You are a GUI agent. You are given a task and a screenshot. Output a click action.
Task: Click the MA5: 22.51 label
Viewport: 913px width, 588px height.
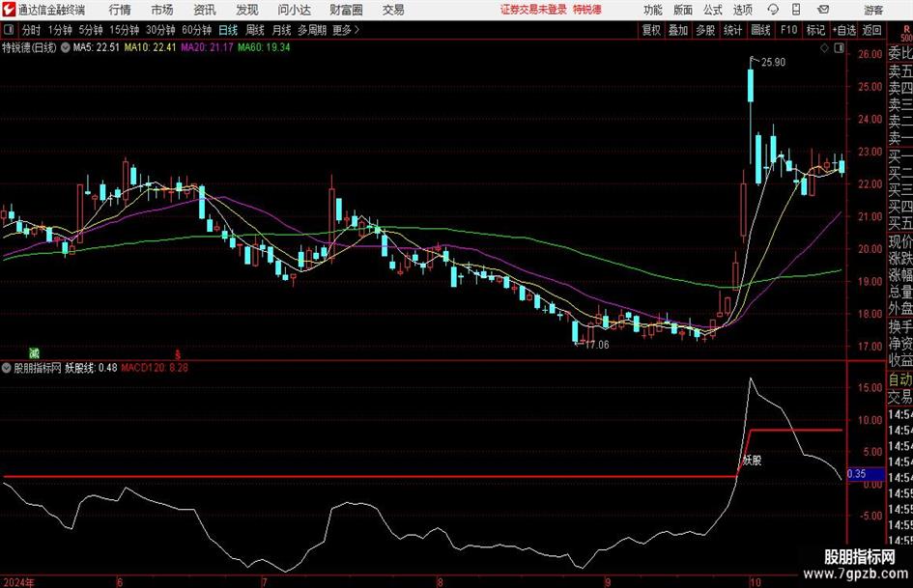click(x=96, y=47)
